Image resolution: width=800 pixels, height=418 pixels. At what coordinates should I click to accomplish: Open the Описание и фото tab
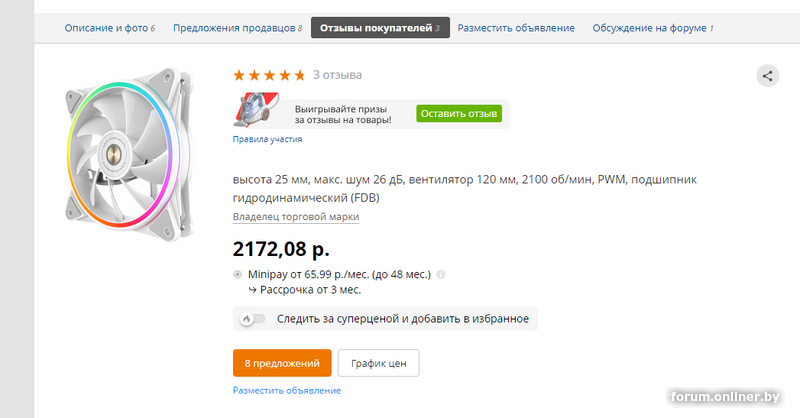click(x=109, y=28)
